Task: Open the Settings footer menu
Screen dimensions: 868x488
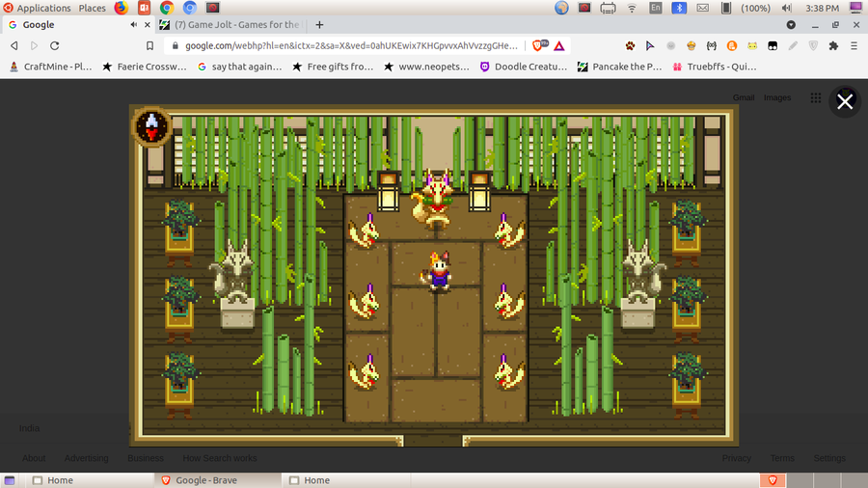Action: 829,458
